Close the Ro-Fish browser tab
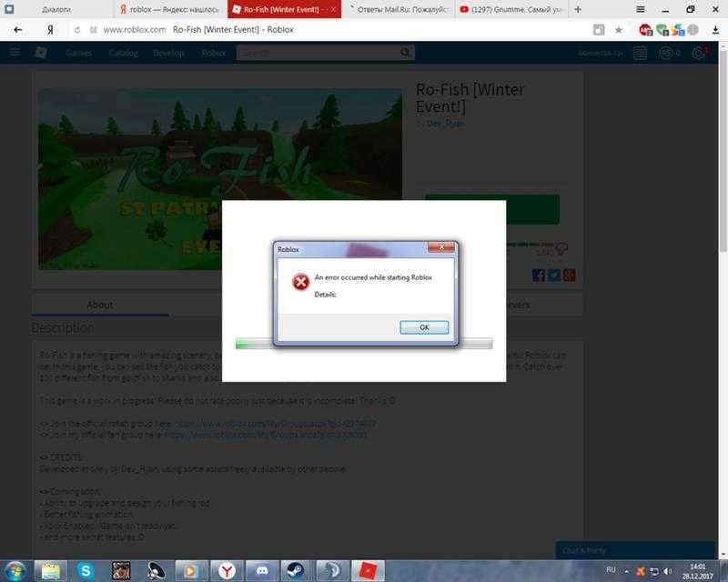This screenshot has height=582, width=728. 333,9
